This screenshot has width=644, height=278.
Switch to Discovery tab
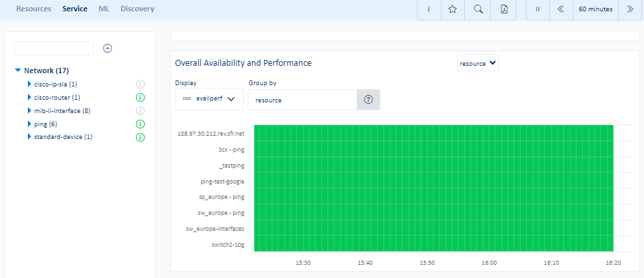137,9
